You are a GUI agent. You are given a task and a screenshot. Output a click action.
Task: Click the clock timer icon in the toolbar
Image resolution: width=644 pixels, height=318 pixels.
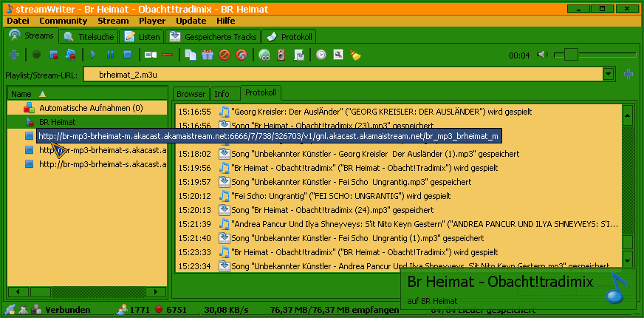point(321,55)
